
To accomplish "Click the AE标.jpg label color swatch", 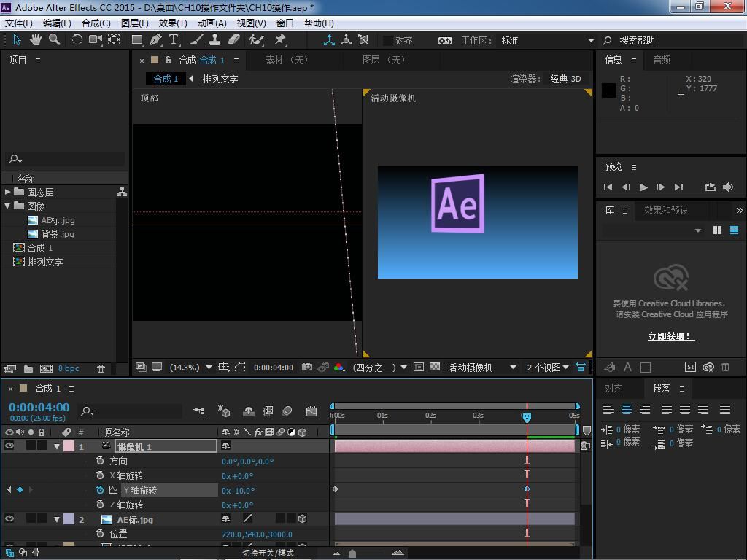I will pos(69,519).
